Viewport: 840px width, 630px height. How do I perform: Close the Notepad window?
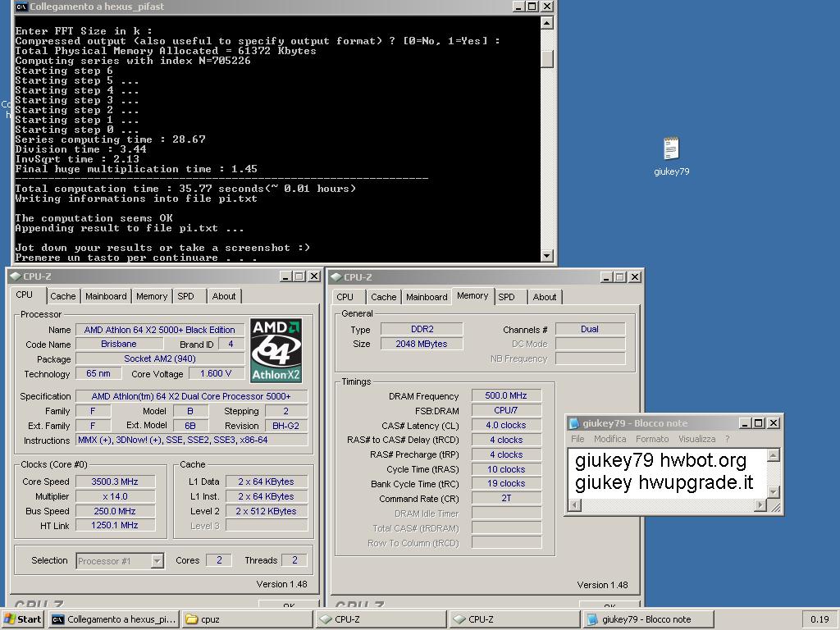point(774,423)
